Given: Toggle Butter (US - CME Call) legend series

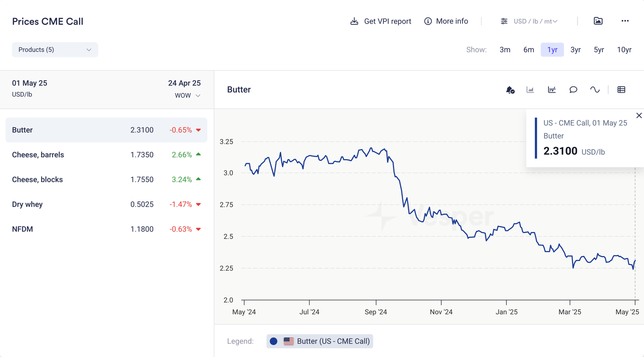Looking at the screenshot, I should coord(320,341).
